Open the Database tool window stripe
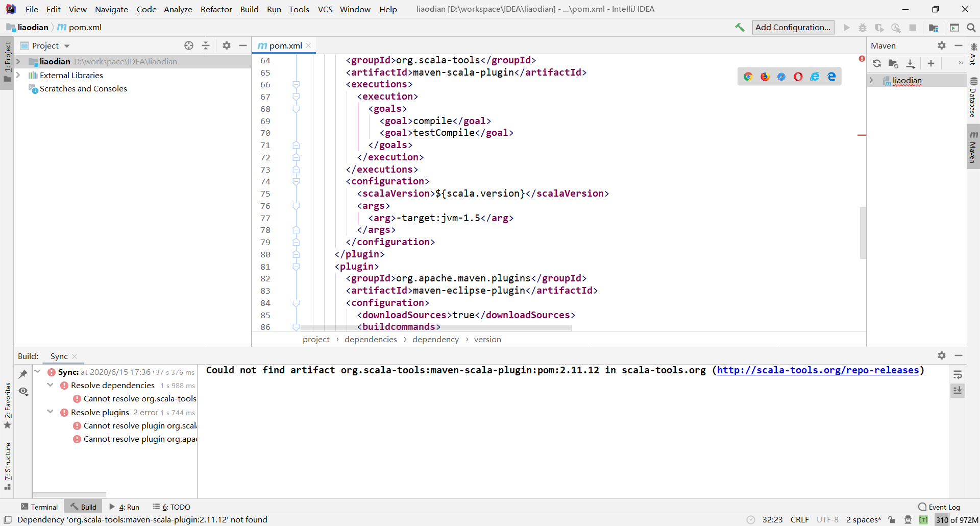This screenshot has height=526, width=980. pos(974,102)
